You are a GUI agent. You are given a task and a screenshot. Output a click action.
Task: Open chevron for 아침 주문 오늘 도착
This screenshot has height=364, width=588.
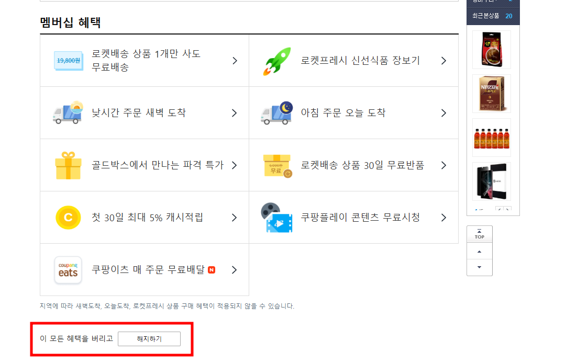[x=444, y=113]
